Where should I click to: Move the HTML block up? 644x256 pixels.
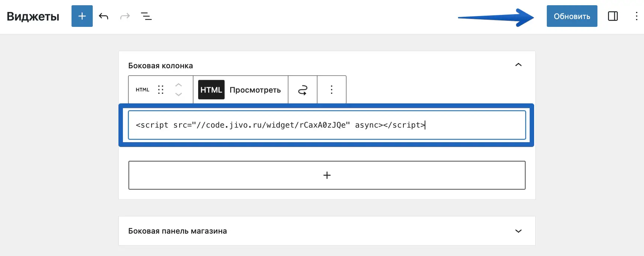(178, 85)
